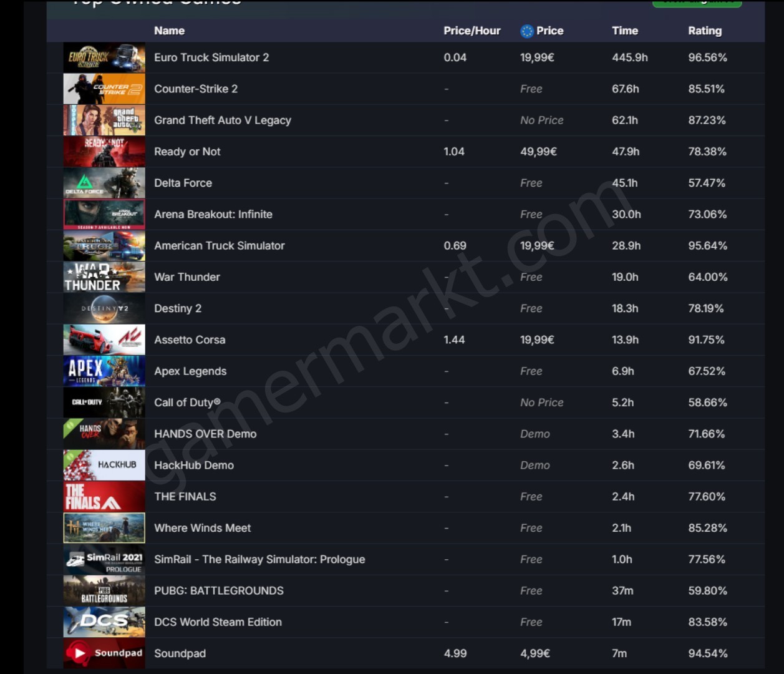Open the Delta Force game thumbnail
This screenshot has width=784, height=674.
(104, 183)
